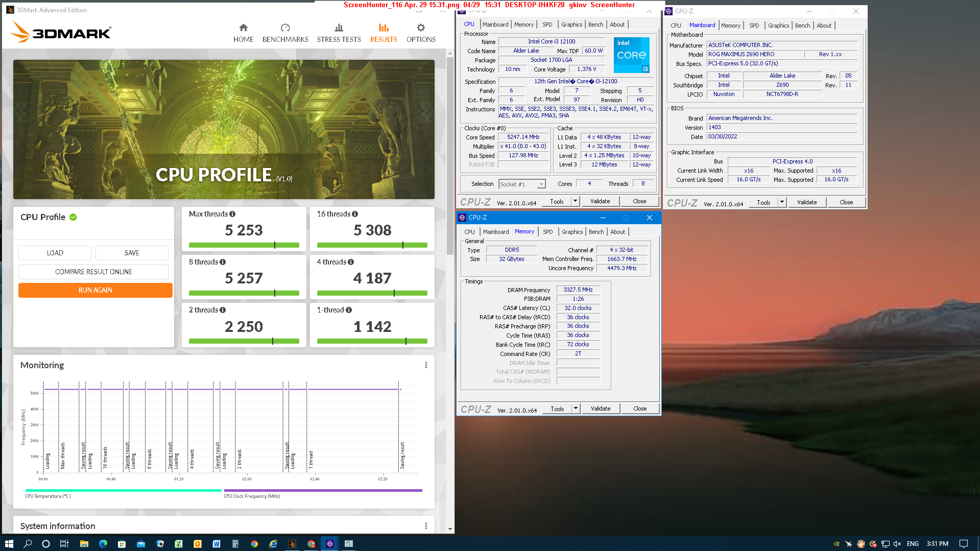This screenshot has height=551, width=980.
Task: Click the Max threads score bar
Action: click(244, 245)
